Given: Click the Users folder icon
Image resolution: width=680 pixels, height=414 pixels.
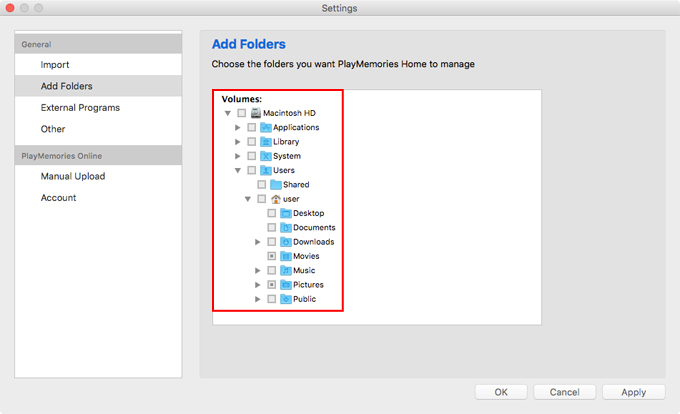Looking at the screenshot, I should [x=266, y=170].
